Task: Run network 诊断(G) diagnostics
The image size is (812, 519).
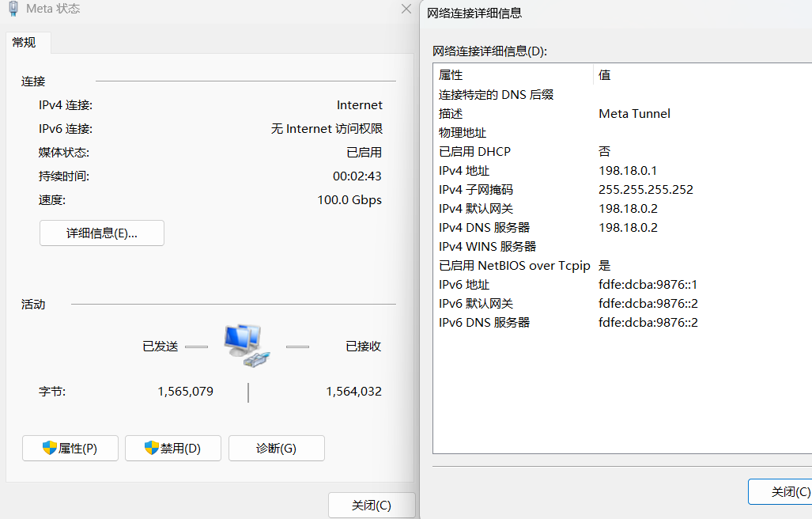Action: pyautogui.click(x=276, y=449)
